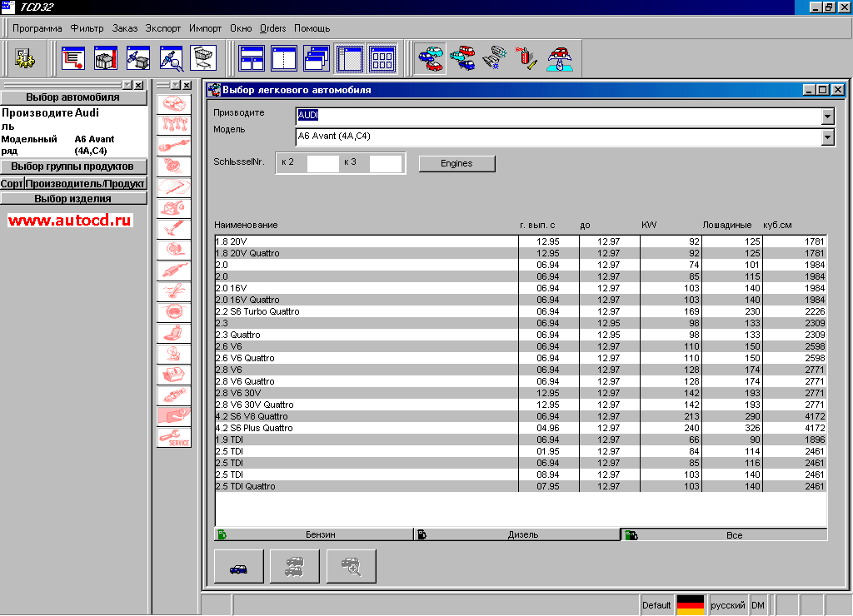Select the 1.8 20V Quattro row
The height and width of the screenshot is (616, 853).
click(521, 253)
